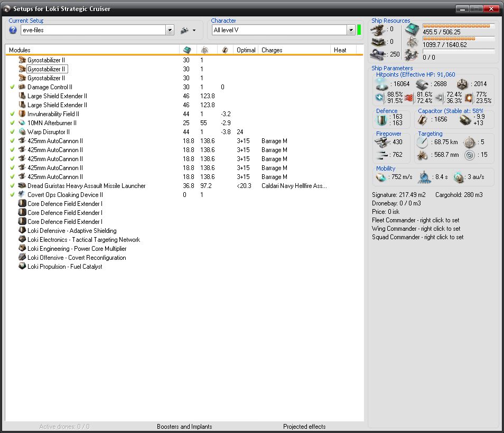Screen dimensions: 504x433
Task: Sort by the Modules column header
Action: click(x=92, y=50)
